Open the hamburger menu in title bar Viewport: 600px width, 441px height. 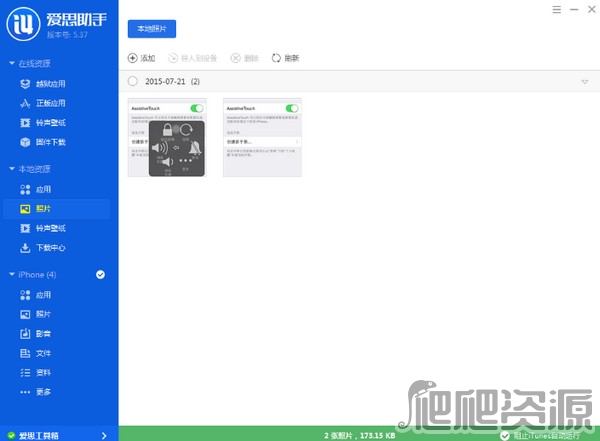click(x=557, y=10)
